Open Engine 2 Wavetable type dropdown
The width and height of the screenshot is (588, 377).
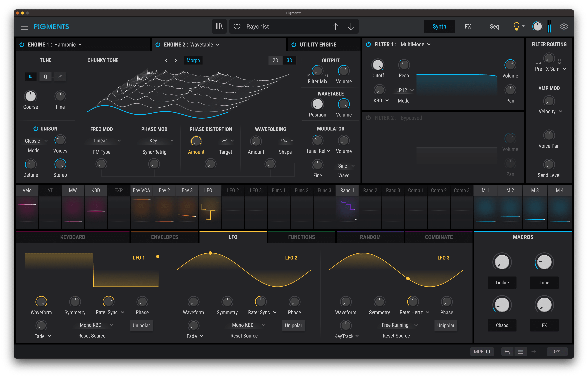(x=205, y=44)
